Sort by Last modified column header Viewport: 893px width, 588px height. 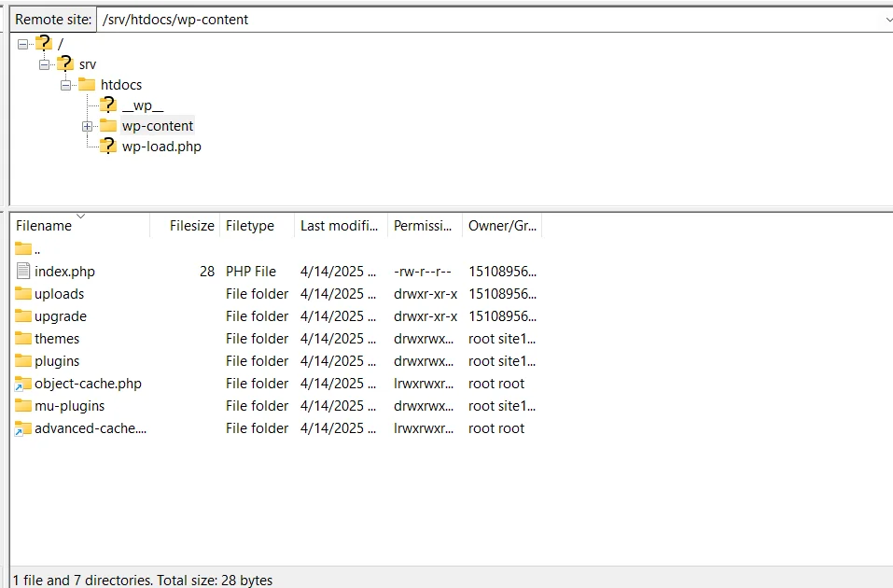[x=342, y=226]
